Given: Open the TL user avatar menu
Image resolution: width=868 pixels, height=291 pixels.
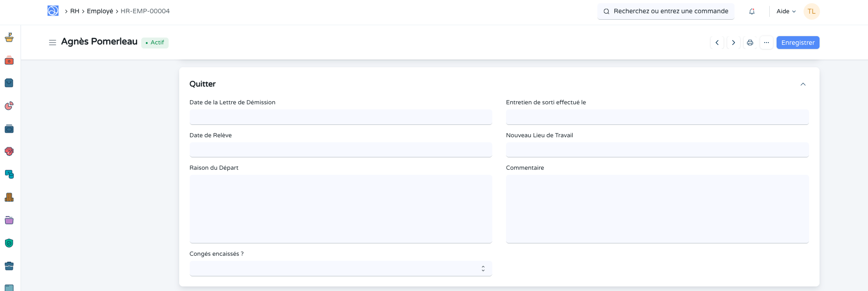Looking at the screenshot, I should tap(811, 11).
